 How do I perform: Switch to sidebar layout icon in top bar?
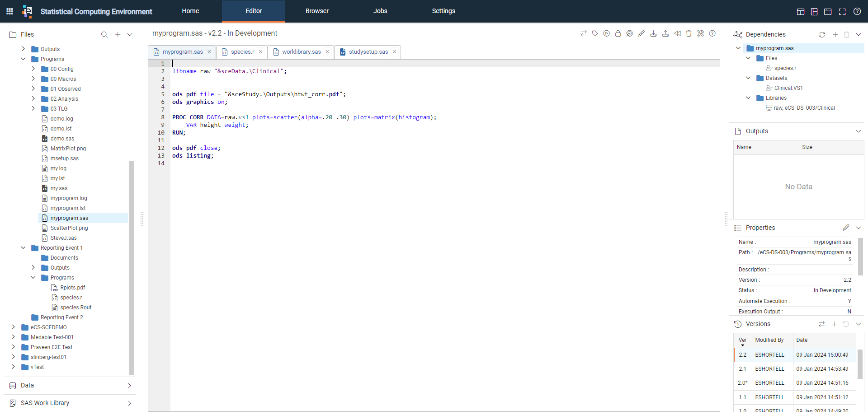[814, 12]
